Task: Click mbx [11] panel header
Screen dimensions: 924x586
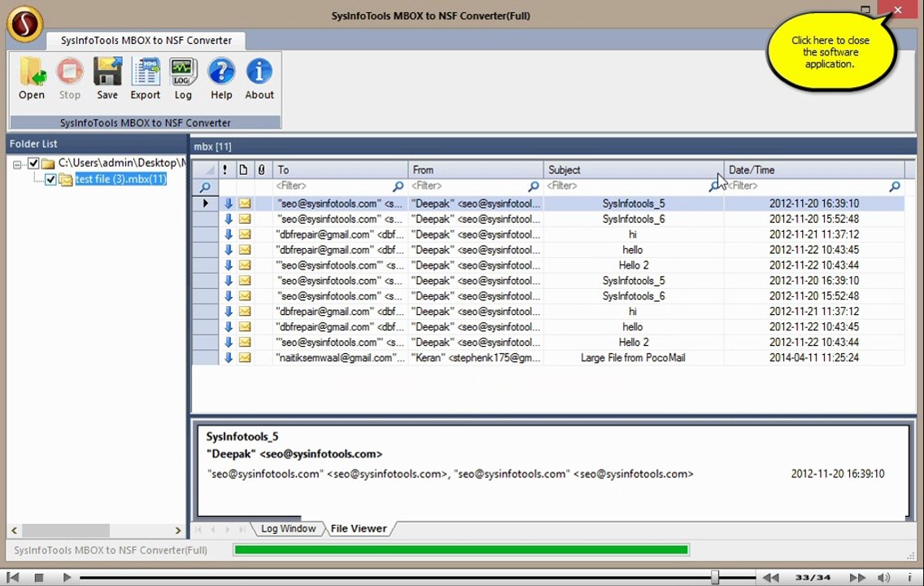Action: click(x=553, y=146)
